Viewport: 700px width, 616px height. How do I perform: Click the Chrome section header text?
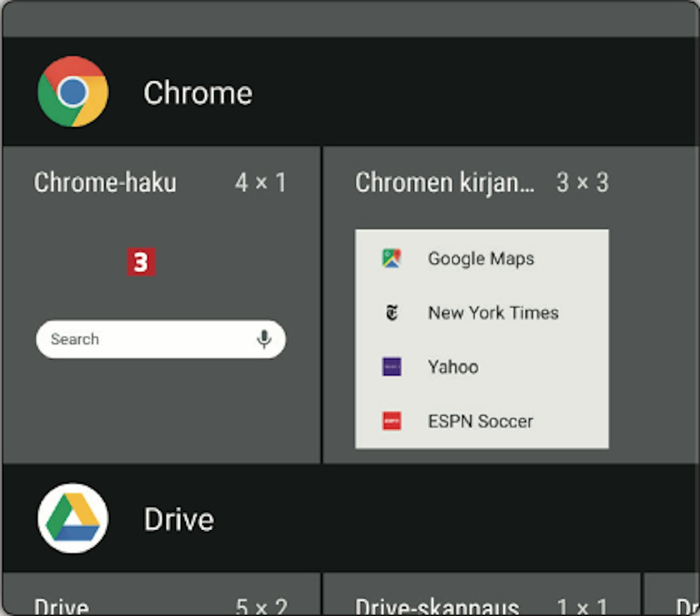pyautogui.click(x=198, y=92)
